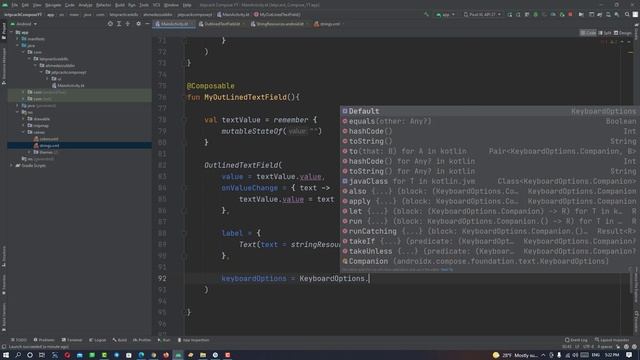The image size is (640, 360).
Task: Open the Event Log
Action: coord(576,340)
